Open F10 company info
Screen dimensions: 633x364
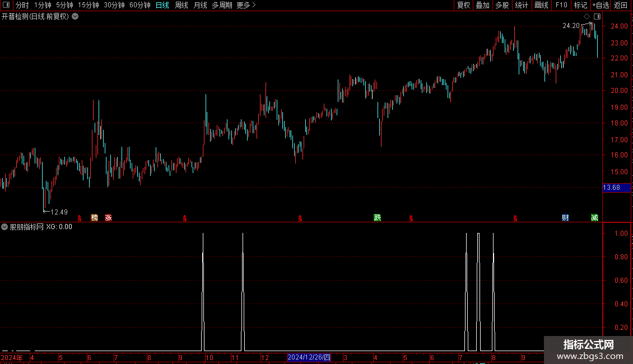click(561, 5)
